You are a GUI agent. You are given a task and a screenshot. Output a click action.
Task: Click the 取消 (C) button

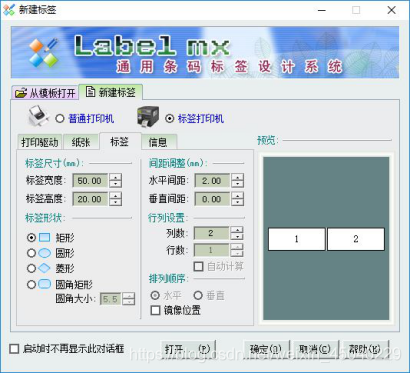pos(315,349)
